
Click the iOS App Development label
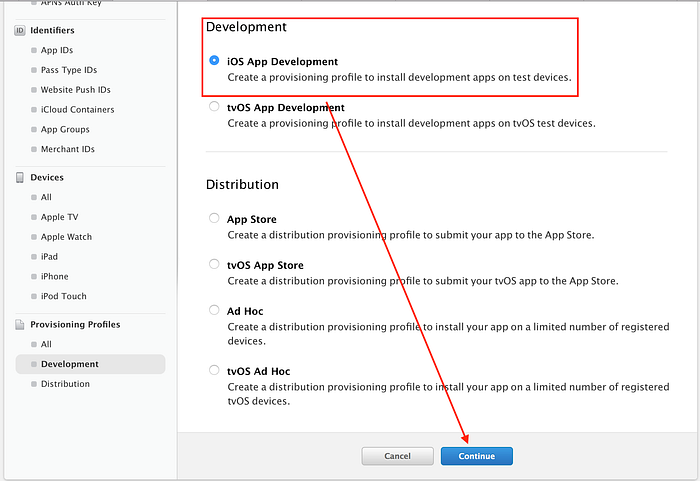point(282,62)
